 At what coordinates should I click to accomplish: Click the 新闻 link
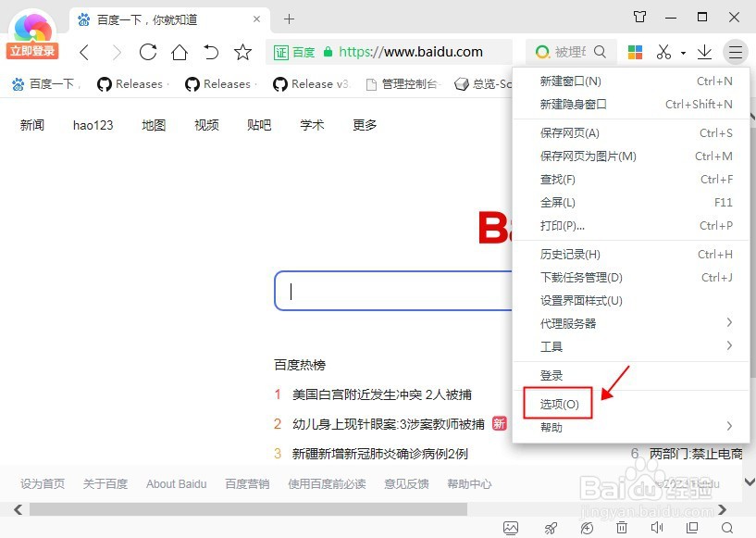click(31, 125)
